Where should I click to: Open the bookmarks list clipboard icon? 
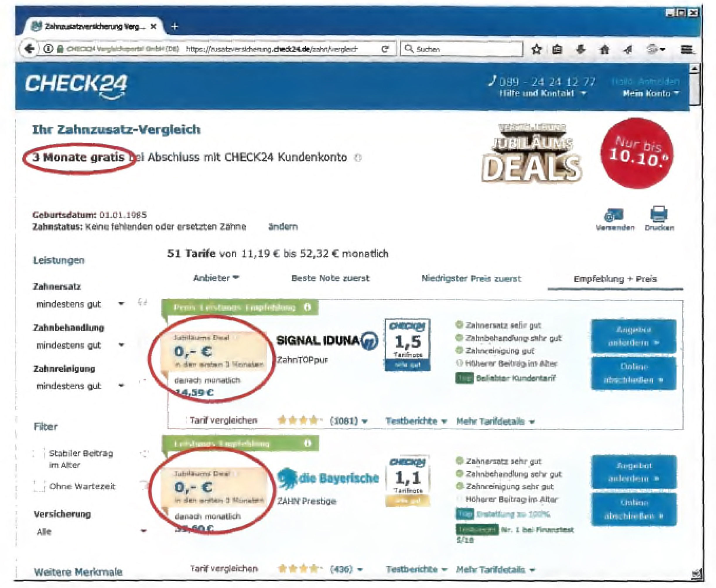click(557, 50)
